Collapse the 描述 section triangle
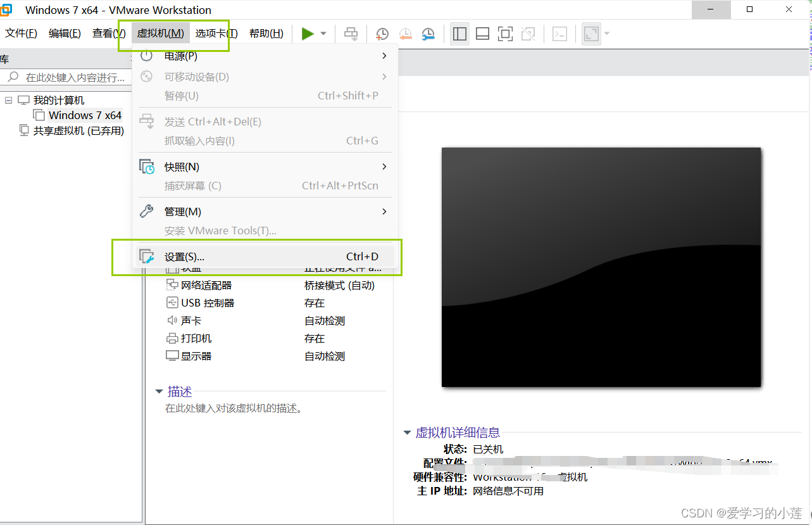Viewport: 812px width, 525px height. [159, 392]
